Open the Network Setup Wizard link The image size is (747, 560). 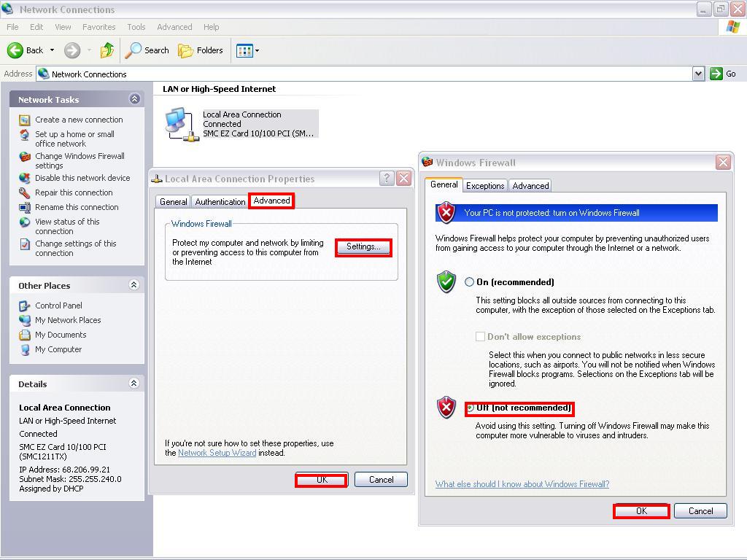pos(217,453)
